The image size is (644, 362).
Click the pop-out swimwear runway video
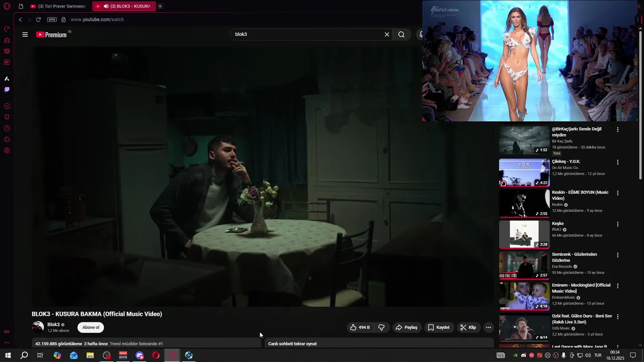point(530,61)
